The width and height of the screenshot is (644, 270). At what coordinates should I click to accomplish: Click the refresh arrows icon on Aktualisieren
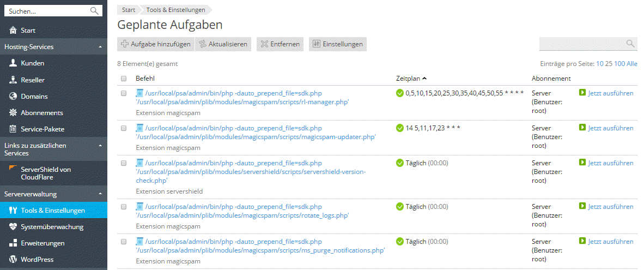pos(203,44)
